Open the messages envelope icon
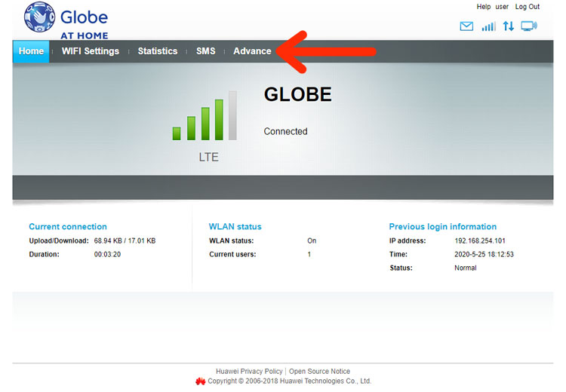566x392 pixels. point(466,26)
